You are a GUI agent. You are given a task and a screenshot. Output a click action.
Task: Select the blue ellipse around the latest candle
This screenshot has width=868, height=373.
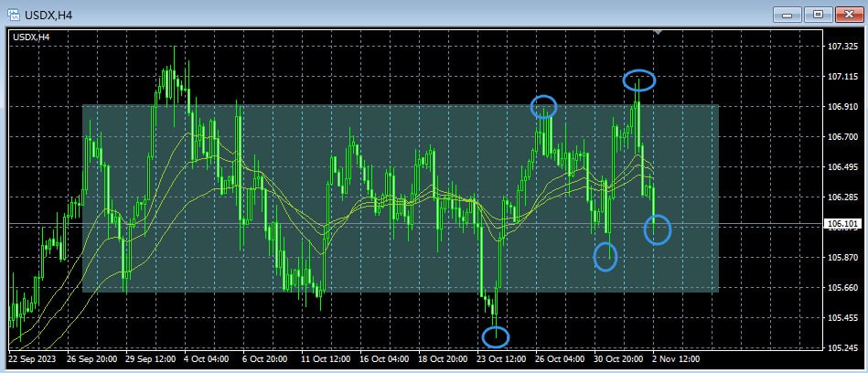(658, 229)
